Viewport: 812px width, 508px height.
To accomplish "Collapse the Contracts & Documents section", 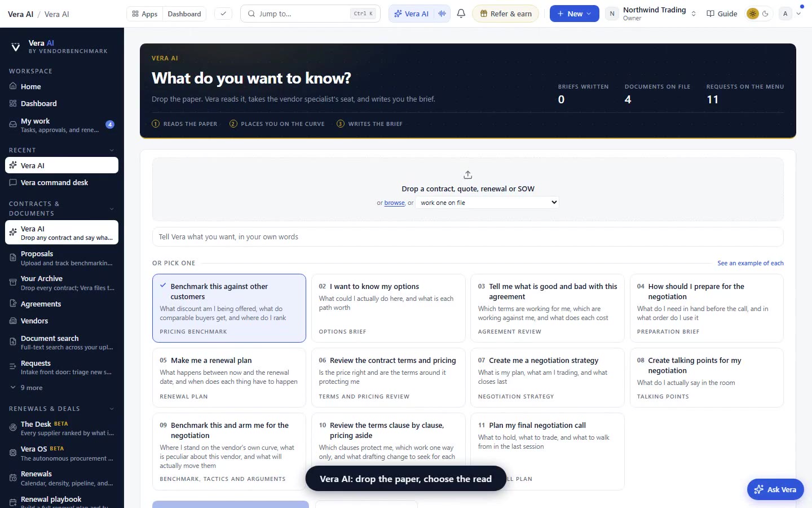I will click(112, 209).
